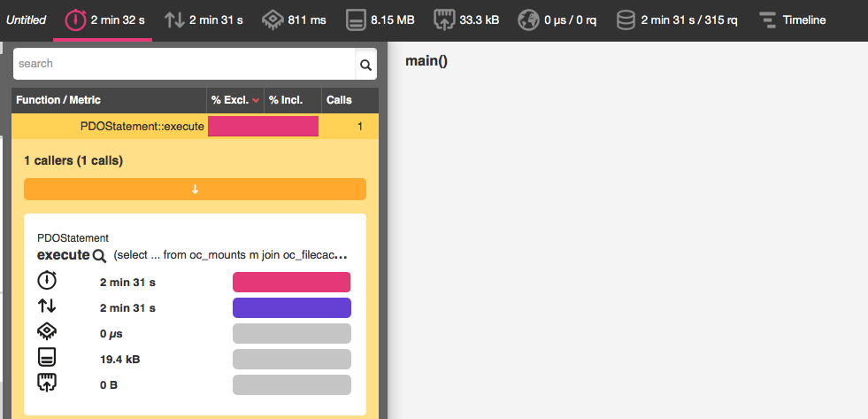Sort by the Calls column
Screen dimensions: 868x419
350,100
